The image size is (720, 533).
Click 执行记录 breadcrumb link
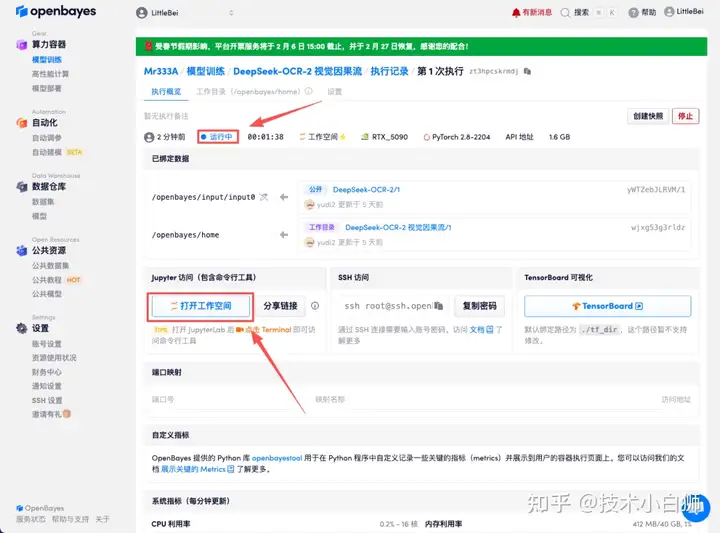[389, 71]
